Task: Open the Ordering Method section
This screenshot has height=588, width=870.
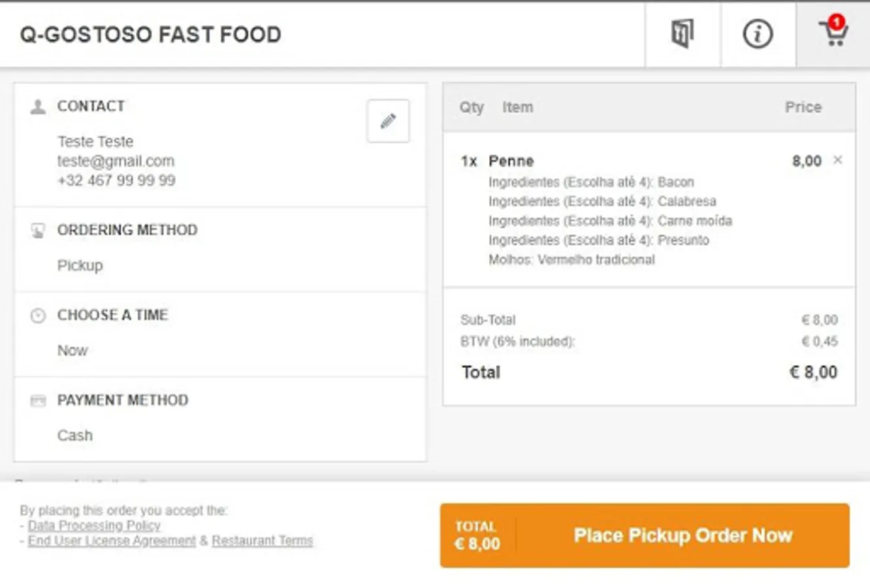Action: (127, 230)
